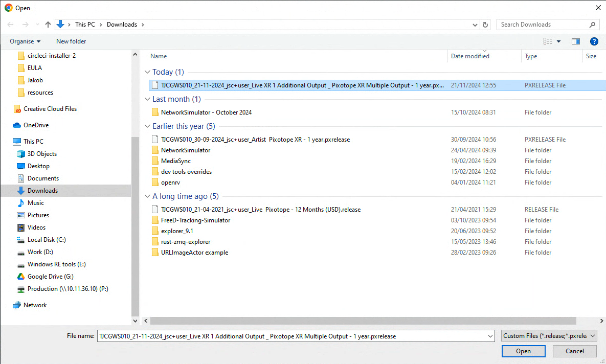Collapse Earlier this year group

point(147,126)
